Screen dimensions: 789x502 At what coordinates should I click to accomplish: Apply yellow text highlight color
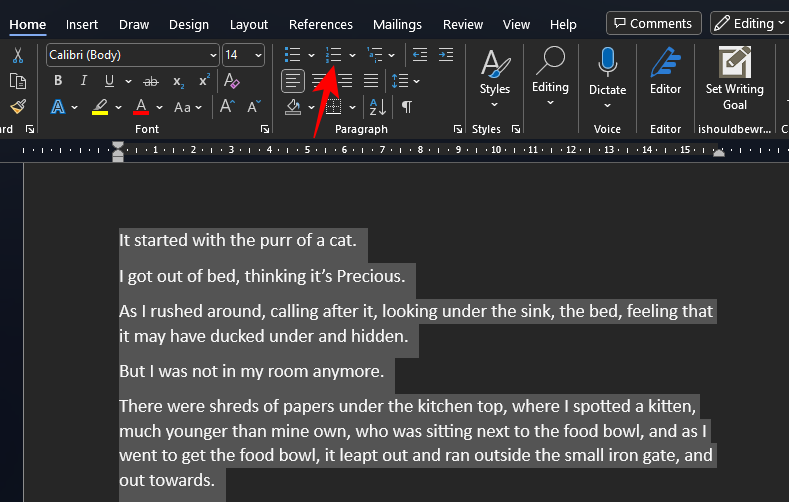(x=100, y=107)
